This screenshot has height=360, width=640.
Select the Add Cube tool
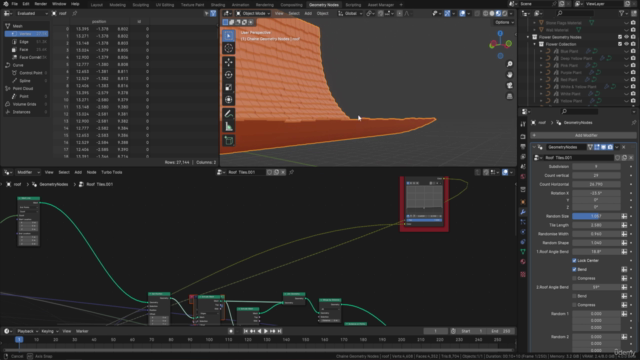point(229,141)
